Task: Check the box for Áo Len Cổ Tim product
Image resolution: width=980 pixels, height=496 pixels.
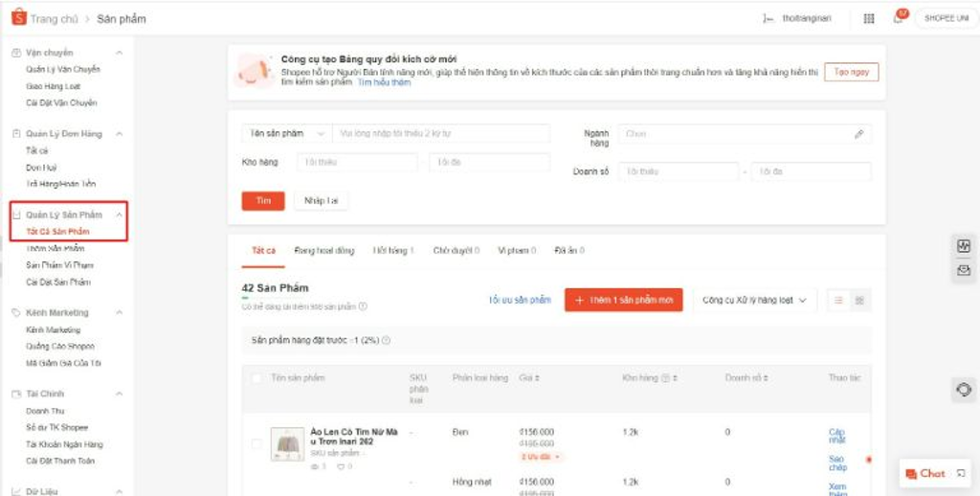Action: point(256,443)
